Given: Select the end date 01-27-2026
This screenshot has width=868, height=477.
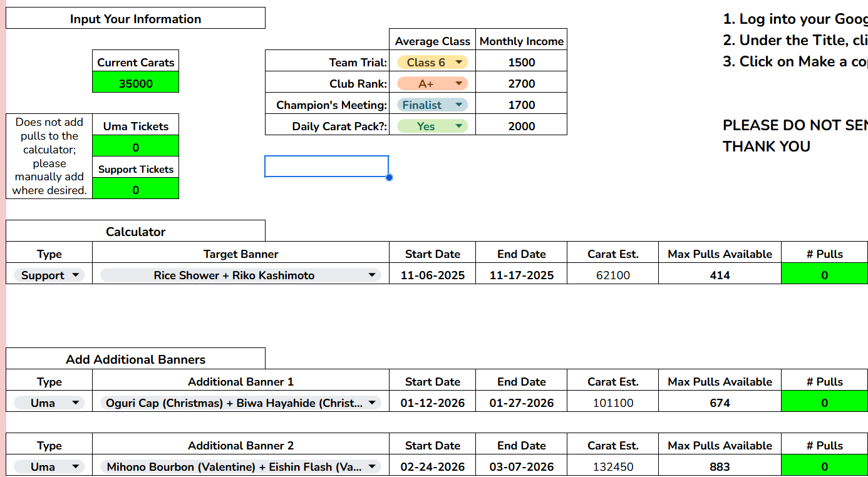Looking at the screenshot, I should [522, 401].
